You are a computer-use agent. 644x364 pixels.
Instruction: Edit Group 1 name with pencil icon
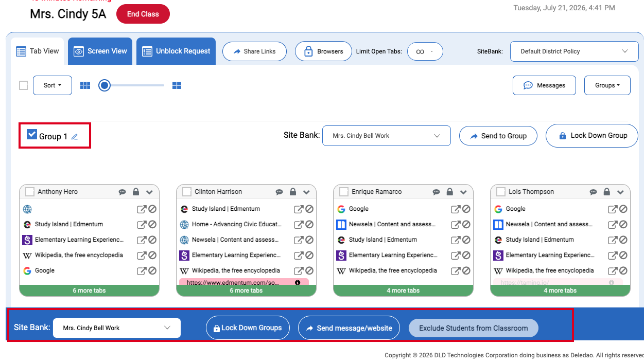(x=75, y=137)
